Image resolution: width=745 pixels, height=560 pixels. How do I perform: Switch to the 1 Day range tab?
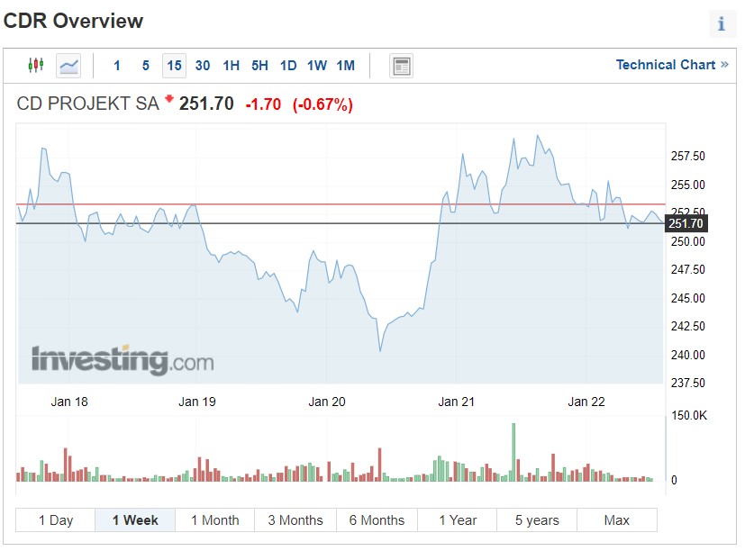tap(56, 520)
